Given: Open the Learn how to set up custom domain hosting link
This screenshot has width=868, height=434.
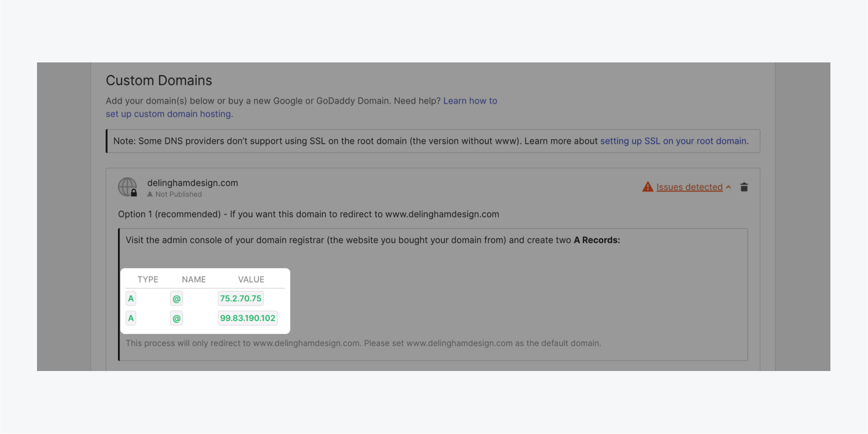Looking at the screenshot, I should pyautogui.click(x=301, y=107).
